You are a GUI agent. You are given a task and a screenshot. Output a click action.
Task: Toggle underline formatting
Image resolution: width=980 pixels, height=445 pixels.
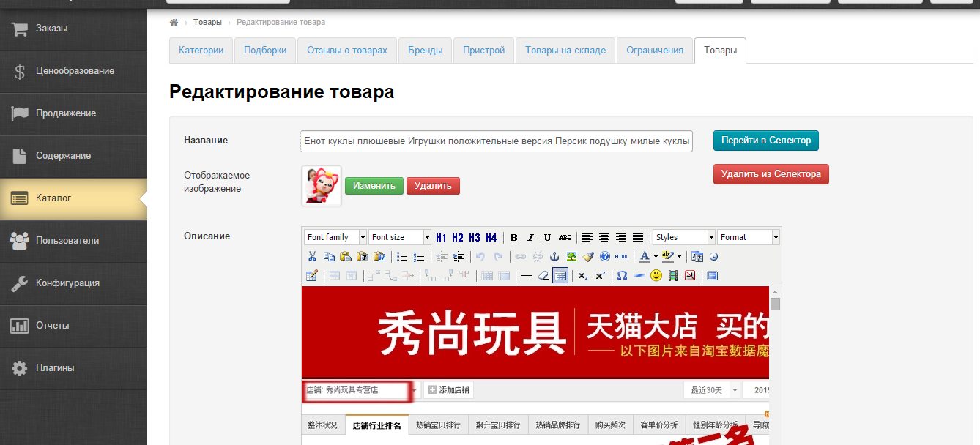(548, 238)
